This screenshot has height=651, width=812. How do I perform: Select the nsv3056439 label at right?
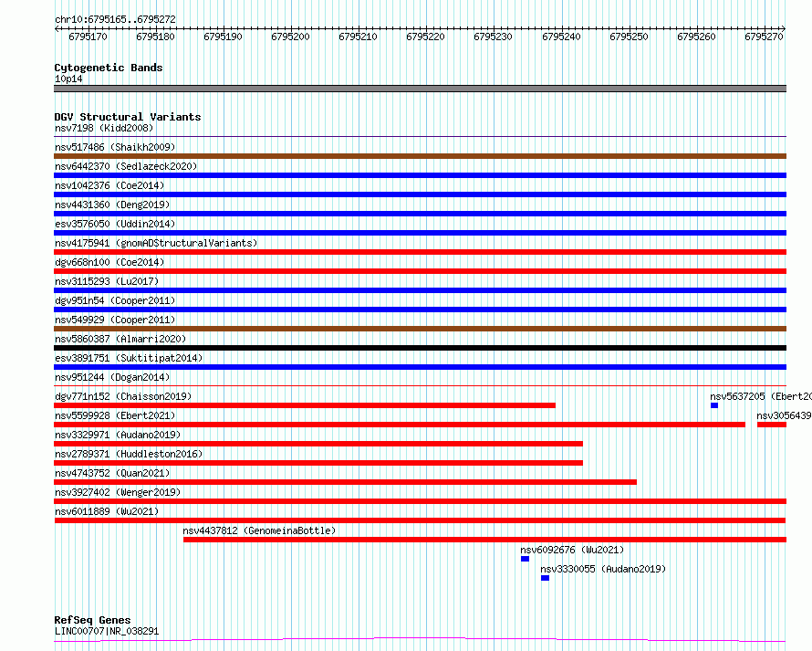click(x=784, y=415)
